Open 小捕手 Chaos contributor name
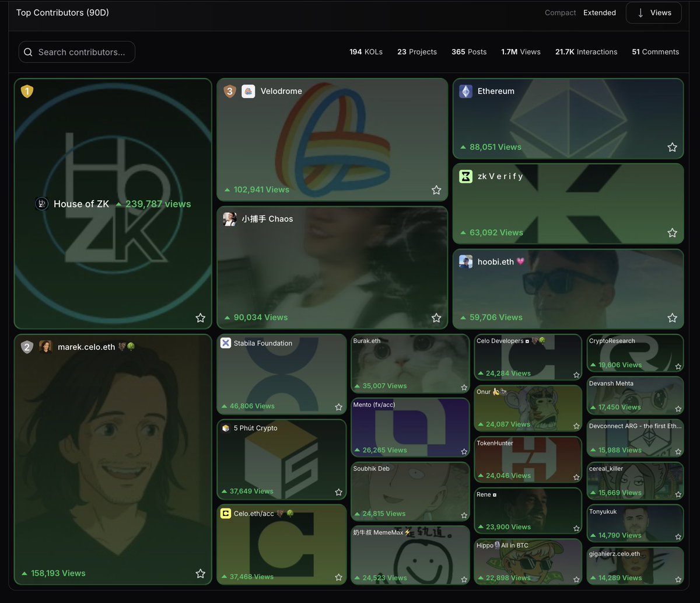The height and width of the screenshot is (603, 700). (x=267, y=219)
